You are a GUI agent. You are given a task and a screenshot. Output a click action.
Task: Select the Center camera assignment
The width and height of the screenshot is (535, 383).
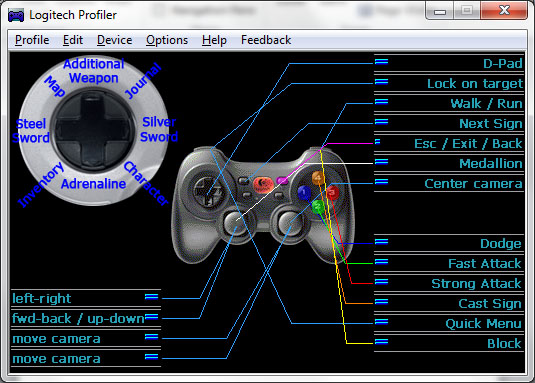tap(473, 183)
